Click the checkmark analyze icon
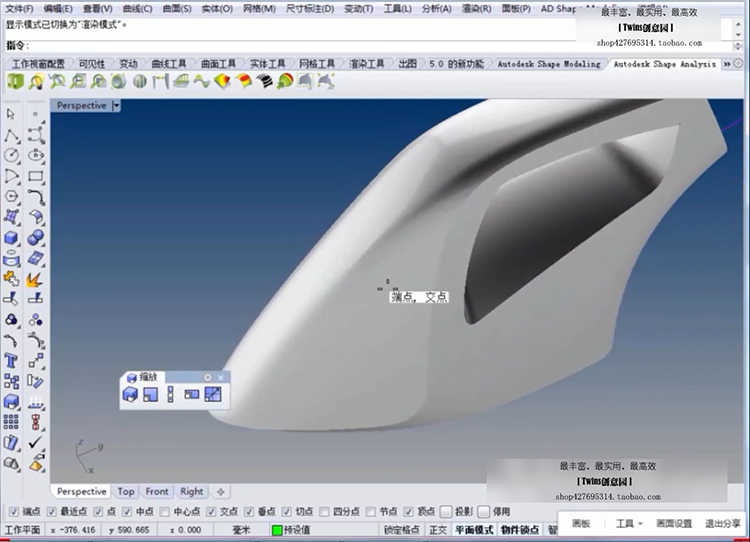Viewport: 750px width, 542px height. click(x=35, y=442)
